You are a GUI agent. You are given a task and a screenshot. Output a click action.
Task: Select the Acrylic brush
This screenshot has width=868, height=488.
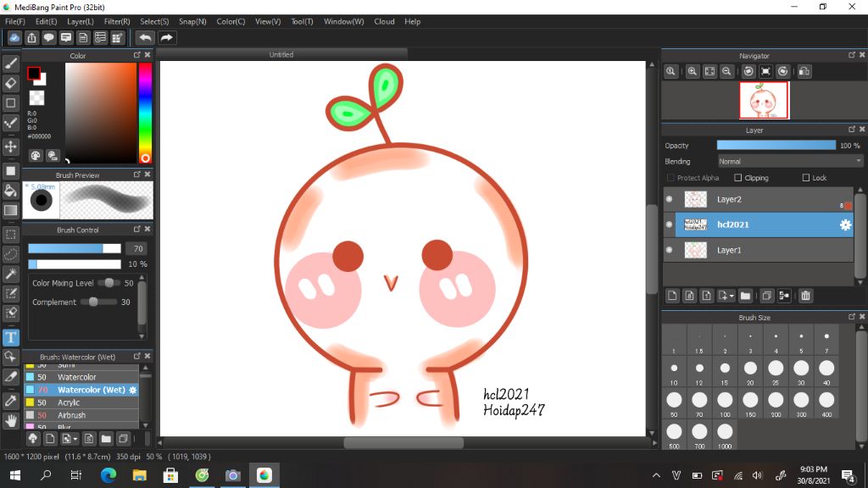pyautogui.click(x=81, y=402)
